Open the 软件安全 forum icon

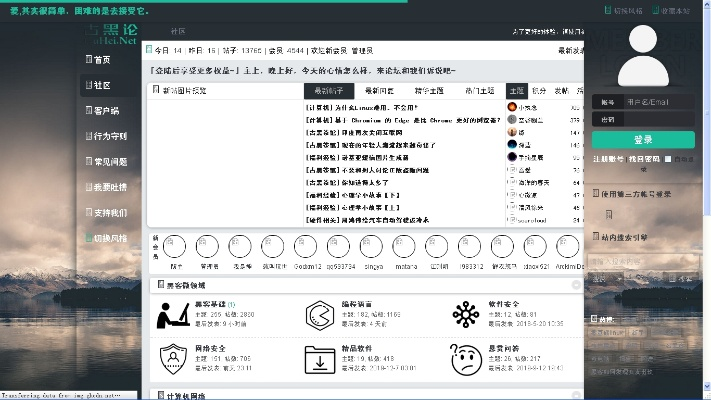click(465, 314)
